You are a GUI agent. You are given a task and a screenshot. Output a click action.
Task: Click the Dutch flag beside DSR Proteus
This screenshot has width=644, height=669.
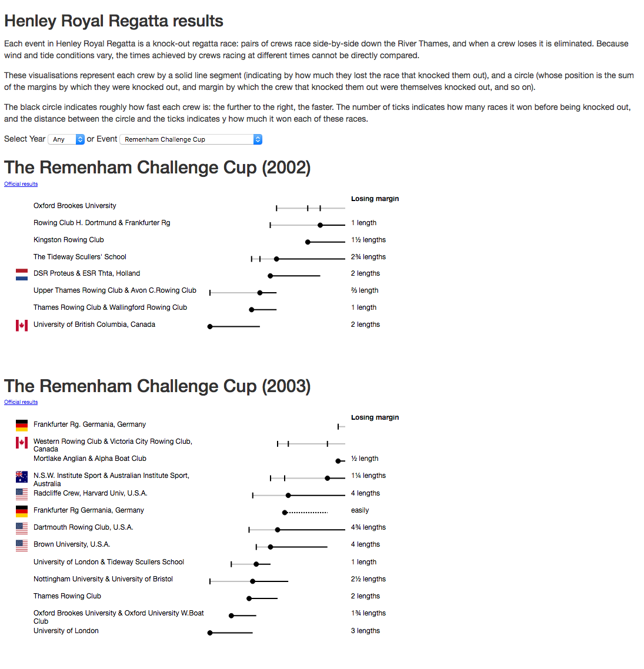(21, 274)
